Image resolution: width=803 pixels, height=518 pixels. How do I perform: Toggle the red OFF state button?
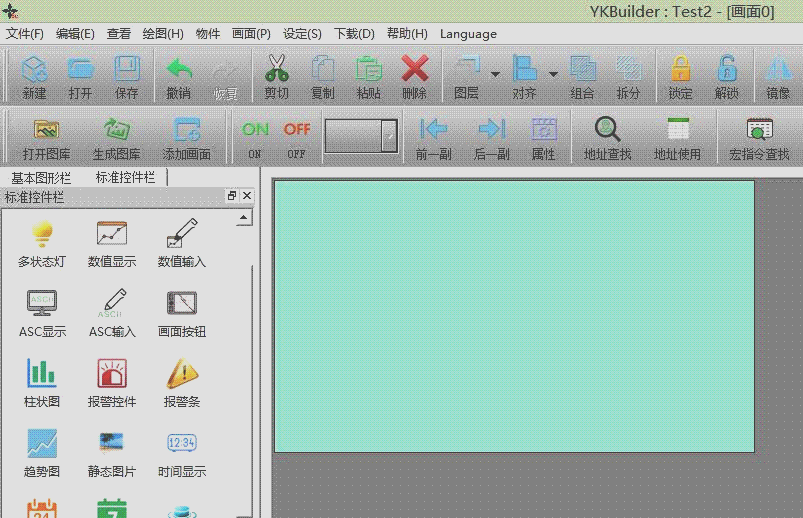click(297, 136)
